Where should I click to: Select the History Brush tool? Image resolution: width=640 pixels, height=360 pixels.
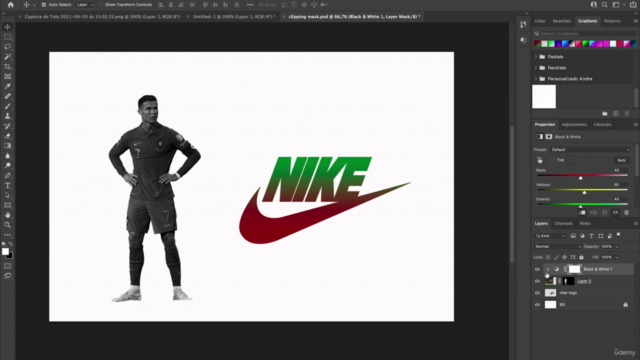coord(7,126)
